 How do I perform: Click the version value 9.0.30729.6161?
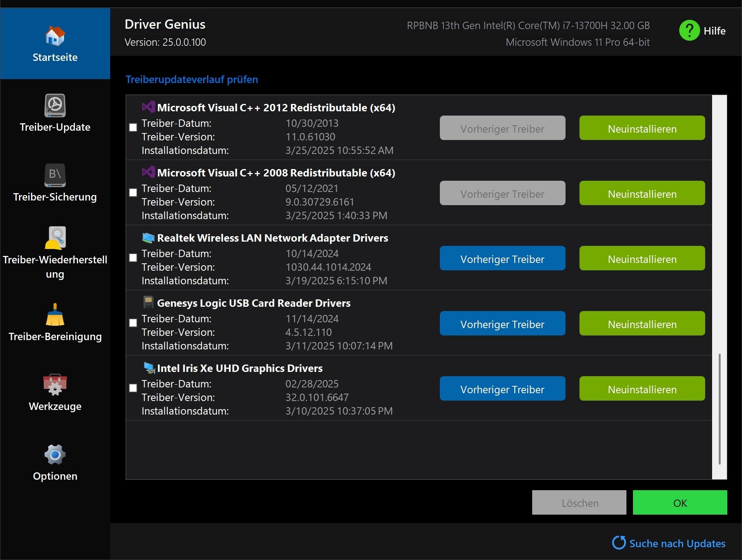pos(320,202)
